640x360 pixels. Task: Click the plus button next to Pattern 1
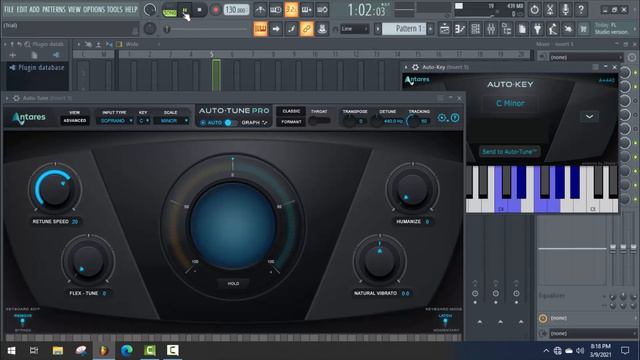[x=430, y=29]
